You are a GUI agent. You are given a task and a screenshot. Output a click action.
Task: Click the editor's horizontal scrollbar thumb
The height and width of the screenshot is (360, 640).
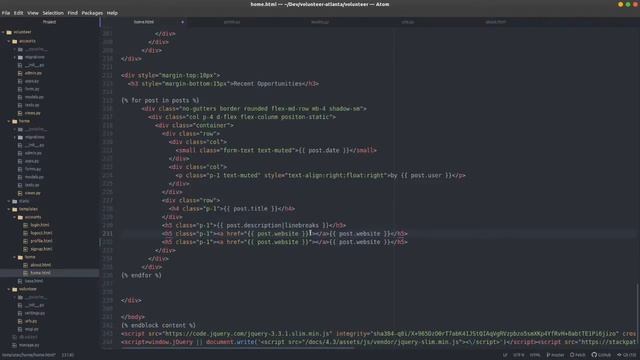[238, 349]
